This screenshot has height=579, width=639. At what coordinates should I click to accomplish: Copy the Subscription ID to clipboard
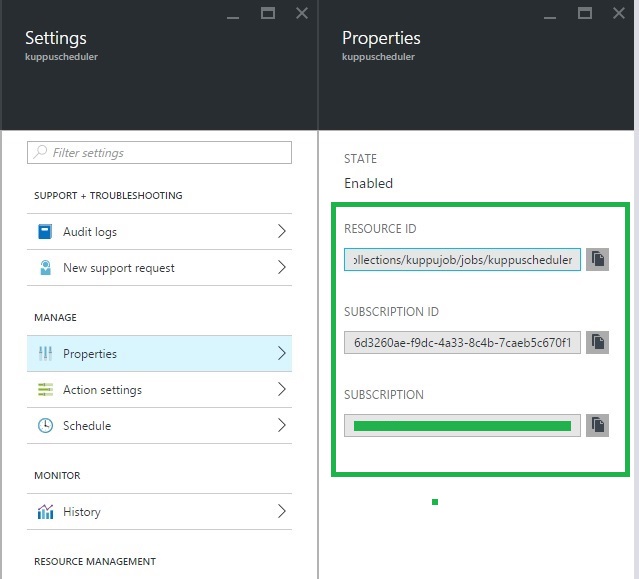coord(597,342)
